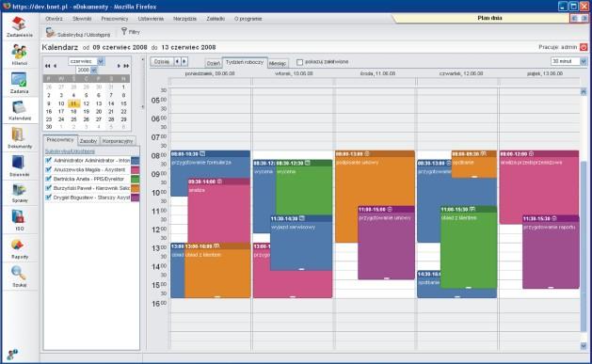
Task: Open the Narzędzia menu
Action: point(185,19)
